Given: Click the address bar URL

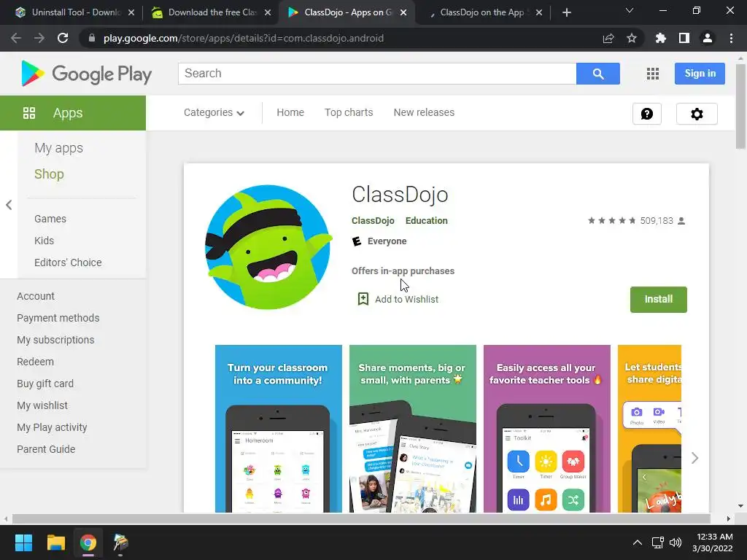Looking at the screenshot, I should pos(244,38).
